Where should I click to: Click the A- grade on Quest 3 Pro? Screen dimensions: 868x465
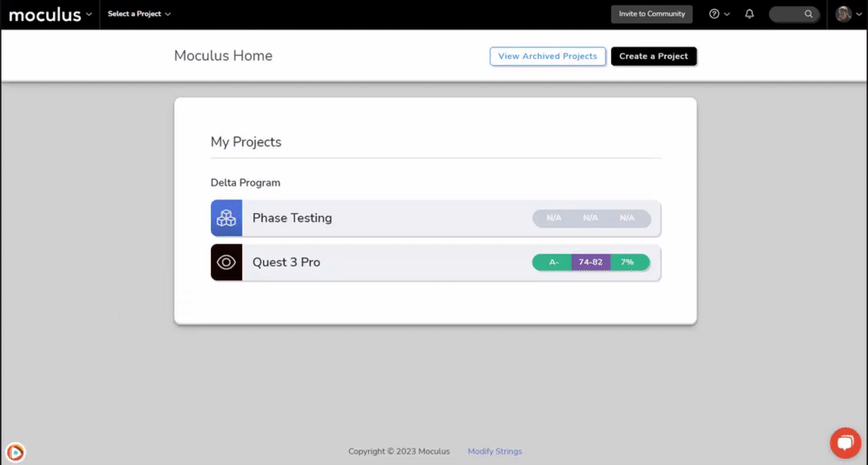pos(552,262)
